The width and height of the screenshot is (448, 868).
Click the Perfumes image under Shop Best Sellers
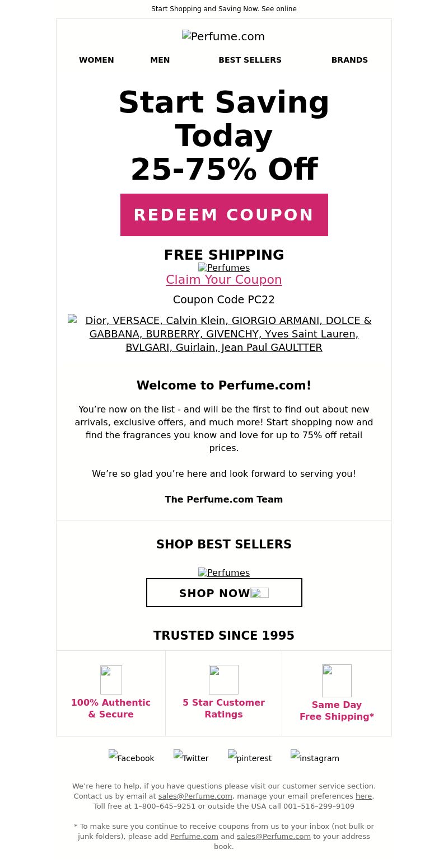click(x=224, y=573)
